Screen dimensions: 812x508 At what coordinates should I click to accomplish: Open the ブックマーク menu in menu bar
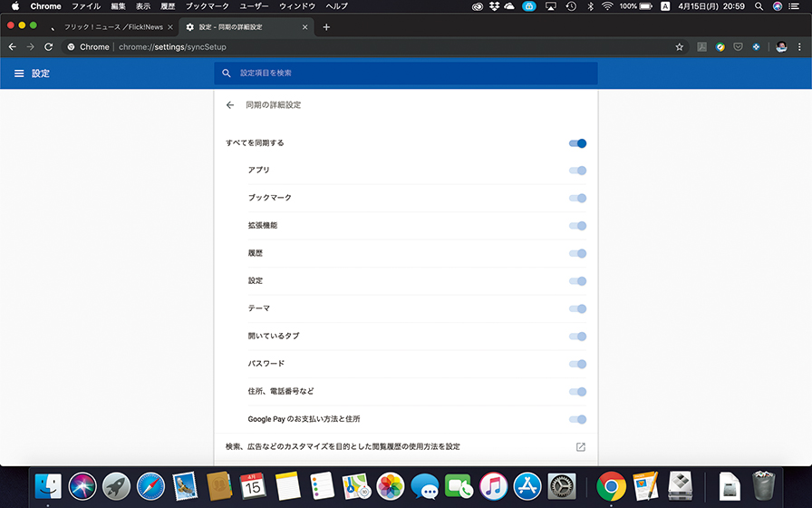pos(207,6)
